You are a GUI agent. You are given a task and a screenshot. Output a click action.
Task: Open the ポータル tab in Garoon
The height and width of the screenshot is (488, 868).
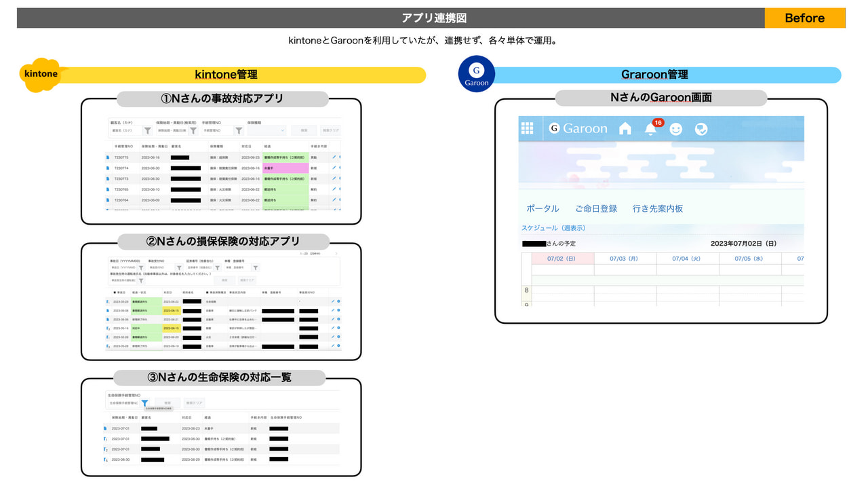tap(542, 209)
